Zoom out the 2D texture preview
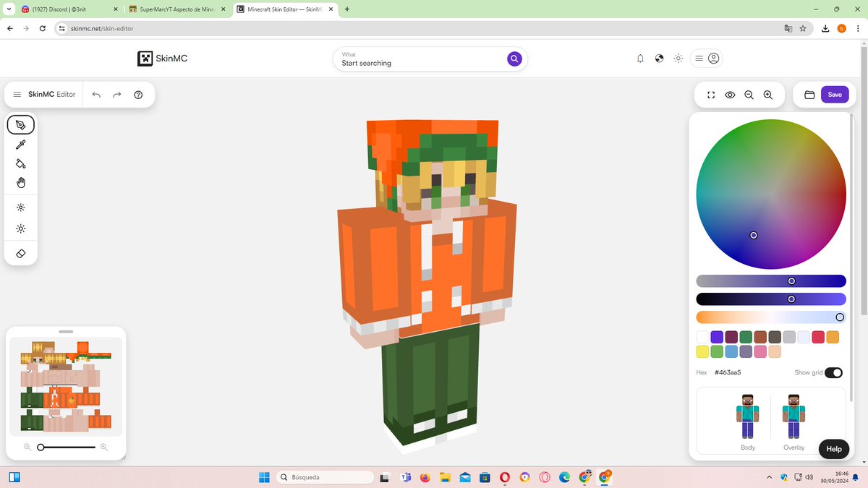The image size is (868, 488). tap(27, 448)
